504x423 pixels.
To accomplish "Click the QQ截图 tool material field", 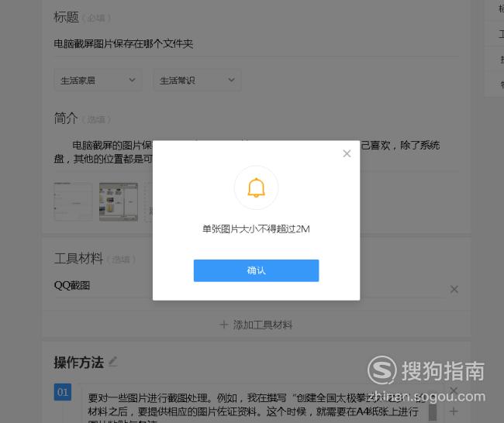I will tap(250, 285).
